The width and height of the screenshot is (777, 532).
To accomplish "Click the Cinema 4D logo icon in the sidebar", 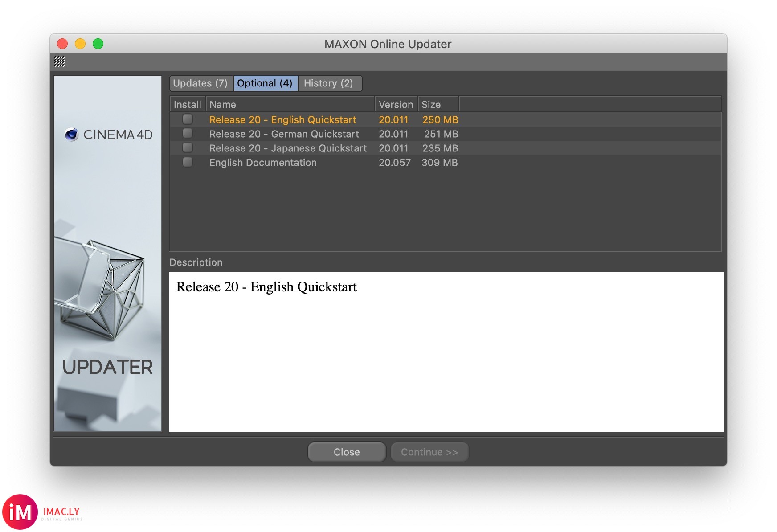I will point(71,135).
